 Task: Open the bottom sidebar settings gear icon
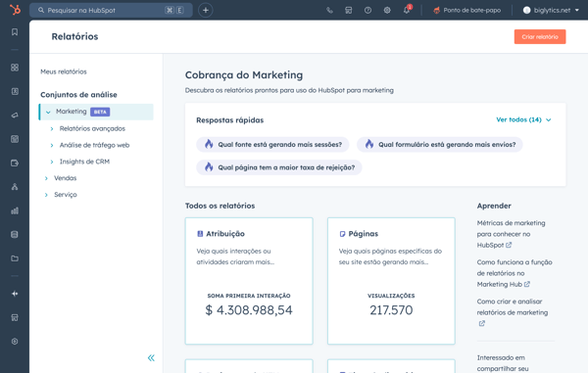(x=15, y=342)
